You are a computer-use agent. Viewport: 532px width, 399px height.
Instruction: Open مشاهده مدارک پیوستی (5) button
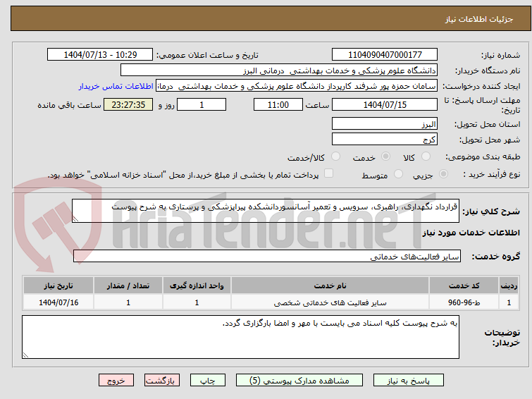tap(299, 381)
